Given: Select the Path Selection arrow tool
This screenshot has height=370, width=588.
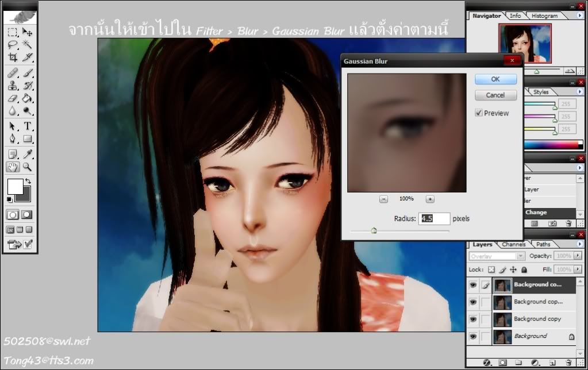Looking at the screenshot, I should (x=13, y=126).
